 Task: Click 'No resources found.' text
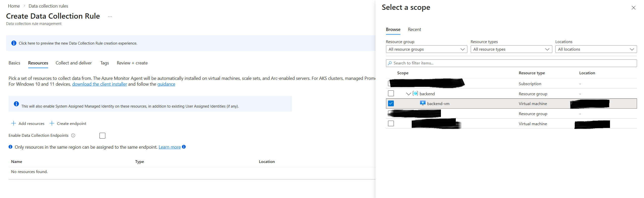click(29, 172)
